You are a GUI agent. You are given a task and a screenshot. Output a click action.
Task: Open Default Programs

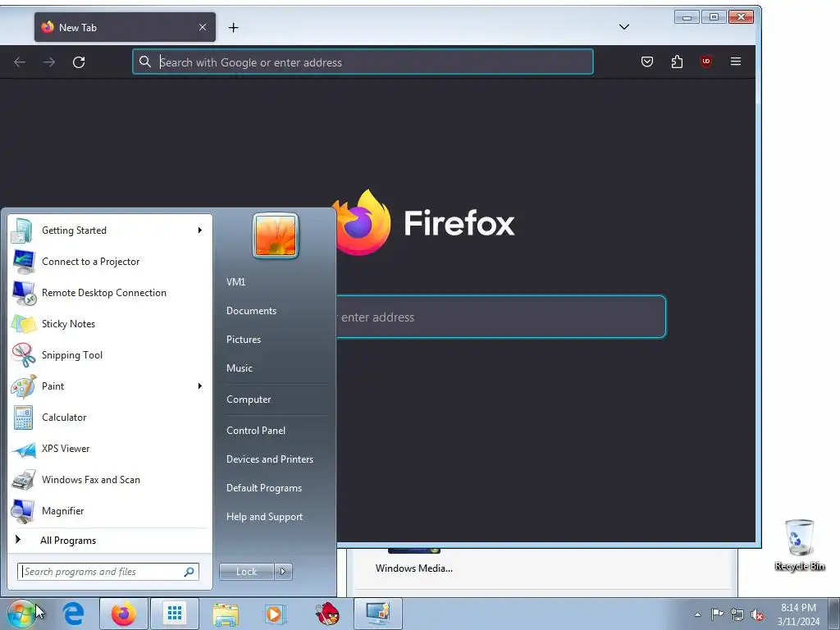click(264, 488)
